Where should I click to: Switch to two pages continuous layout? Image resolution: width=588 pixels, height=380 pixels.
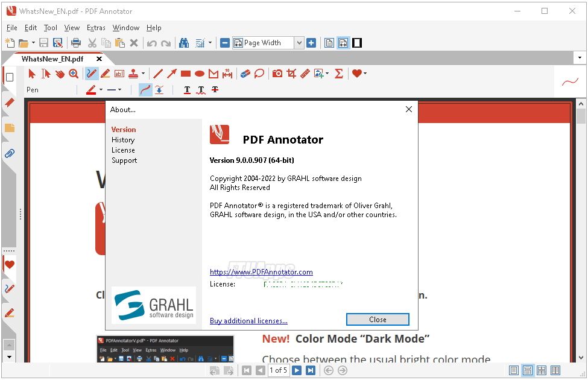(x=542, y=370)
